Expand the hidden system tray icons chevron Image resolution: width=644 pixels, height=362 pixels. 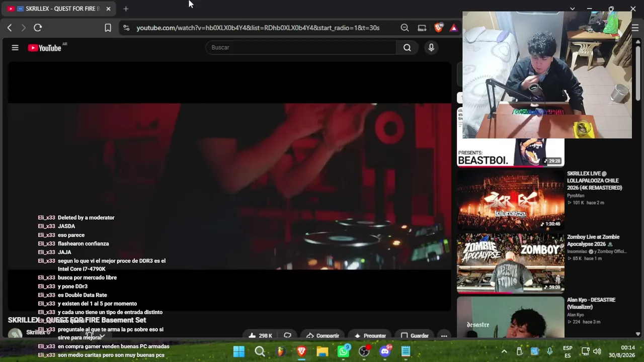(504, 351)
